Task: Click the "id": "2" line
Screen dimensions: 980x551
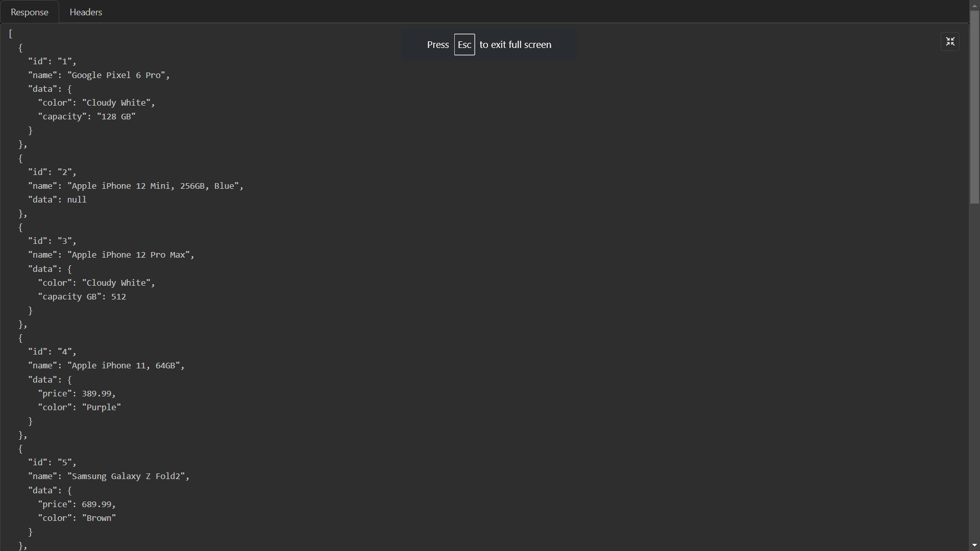Action: (x=52, y=172)
